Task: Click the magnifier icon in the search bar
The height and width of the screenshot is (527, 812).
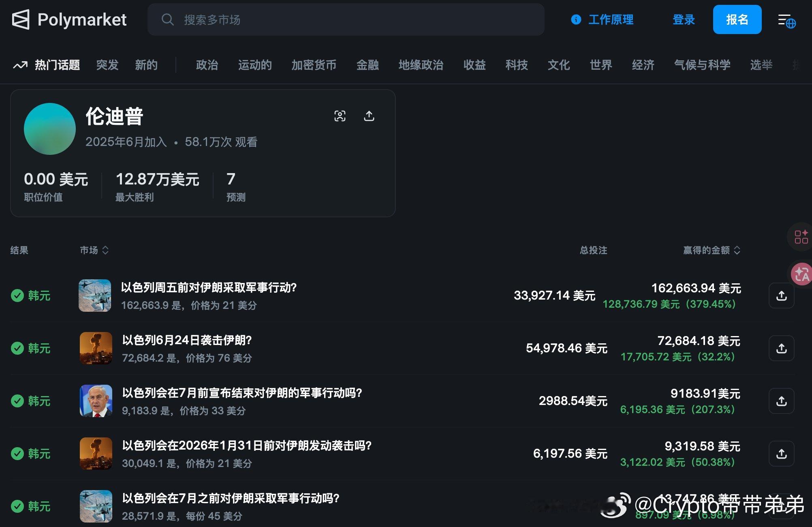Action: pos(168,20)
